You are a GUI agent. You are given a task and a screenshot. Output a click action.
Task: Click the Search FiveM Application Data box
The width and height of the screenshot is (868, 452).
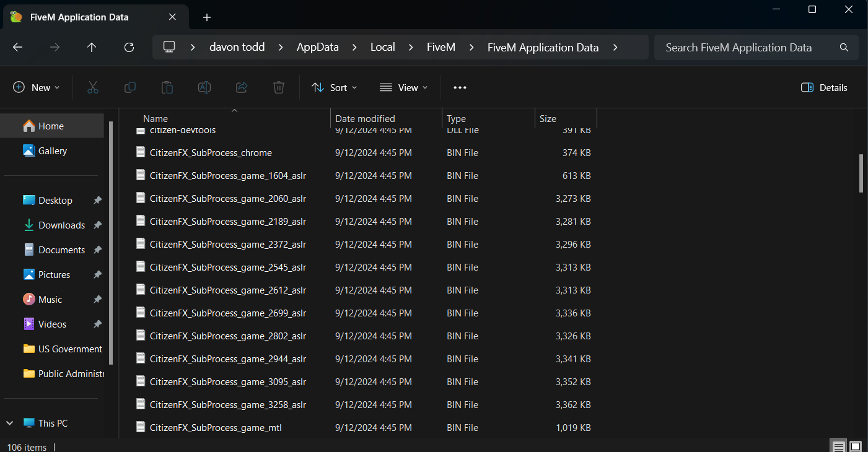tap(737, 47)
